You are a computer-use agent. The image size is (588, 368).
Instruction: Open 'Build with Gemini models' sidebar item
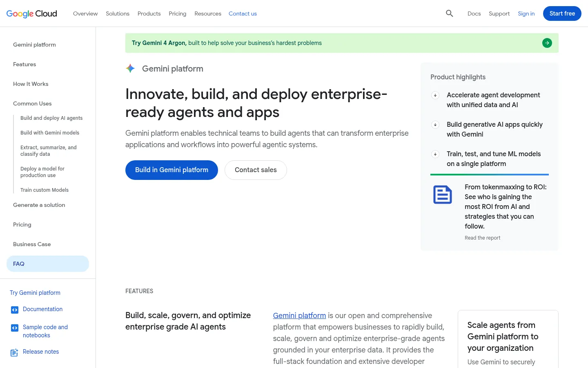click(x=50, y=133)
